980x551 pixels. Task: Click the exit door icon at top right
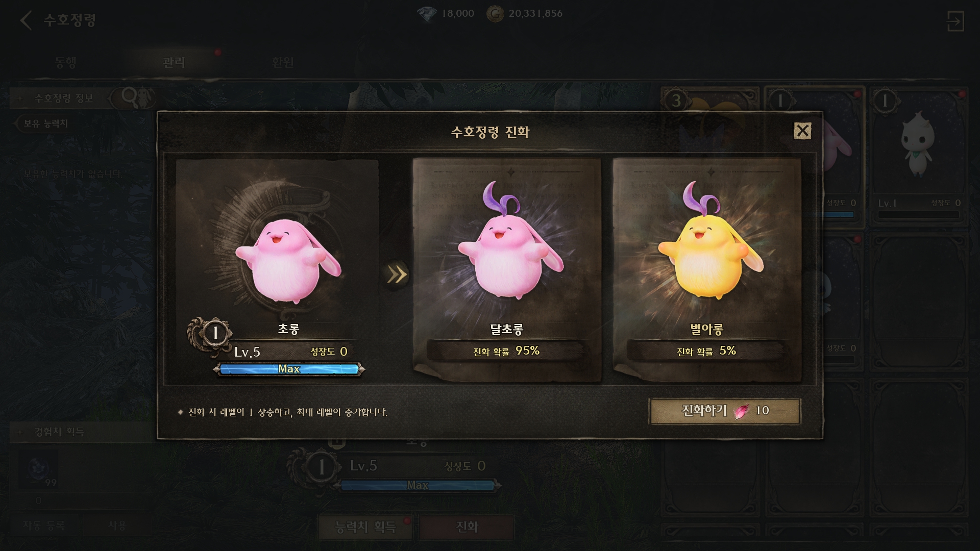point(955,21)
